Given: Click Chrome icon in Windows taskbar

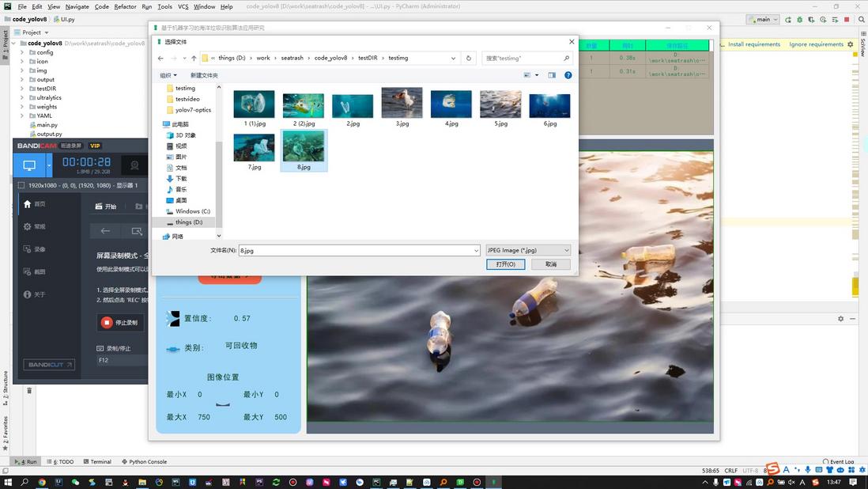Looking at the screenshot, I should [x=42, y=483].
